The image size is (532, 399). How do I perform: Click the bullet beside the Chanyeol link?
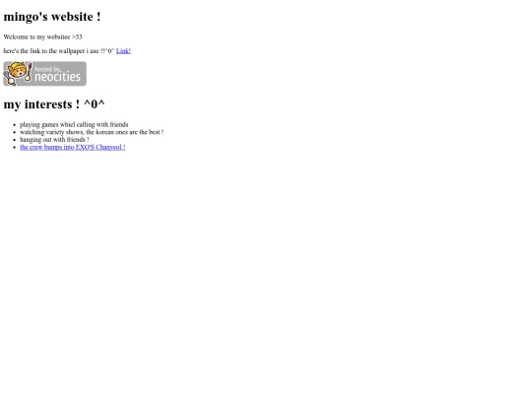(14, 147)
